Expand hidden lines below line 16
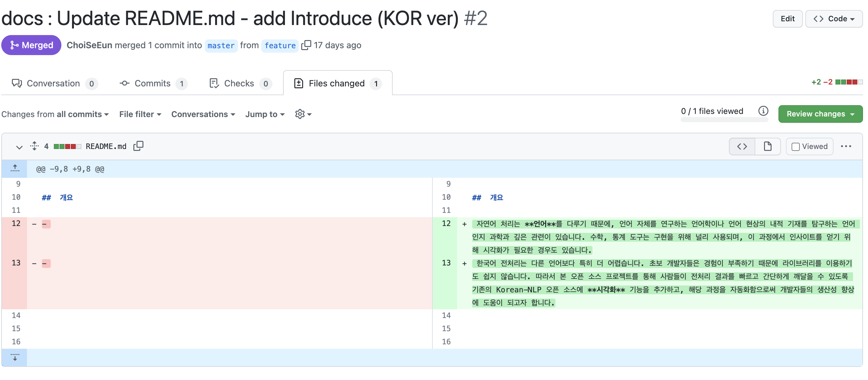 [x=14, y=357]
